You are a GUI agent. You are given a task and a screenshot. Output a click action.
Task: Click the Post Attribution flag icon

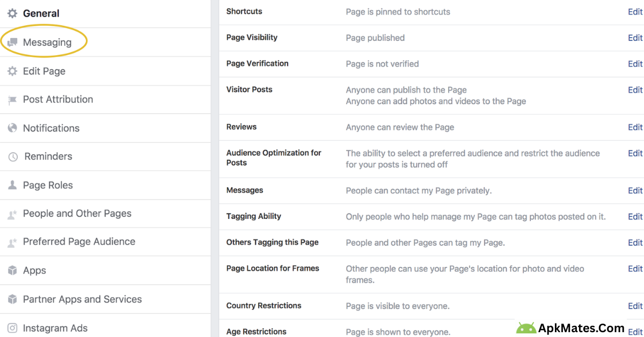pos(12,99)
